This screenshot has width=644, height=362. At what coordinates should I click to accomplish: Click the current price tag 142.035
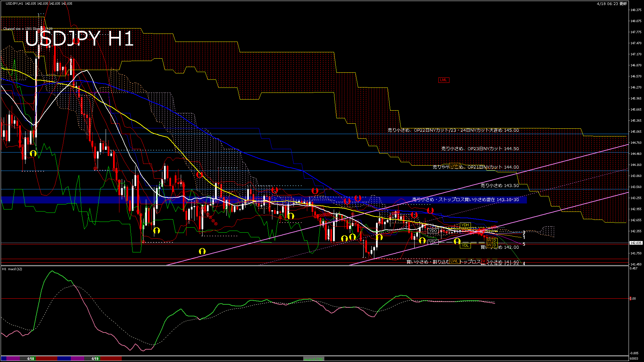point(636,243)
